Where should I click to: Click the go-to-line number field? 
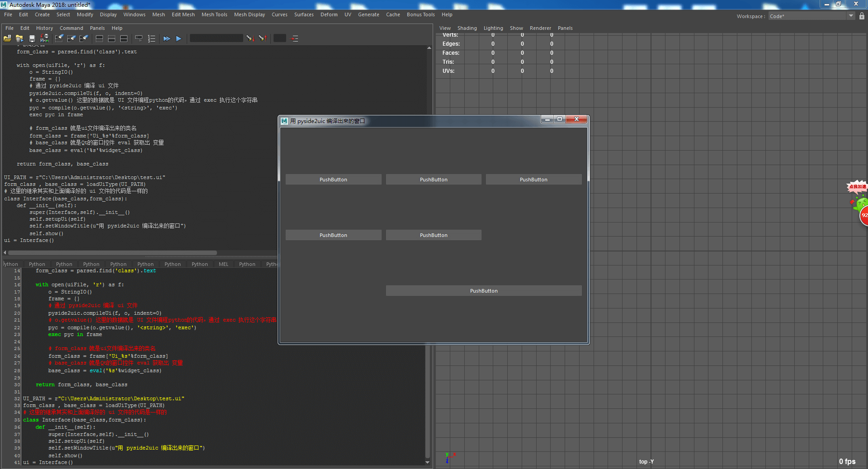280,38
